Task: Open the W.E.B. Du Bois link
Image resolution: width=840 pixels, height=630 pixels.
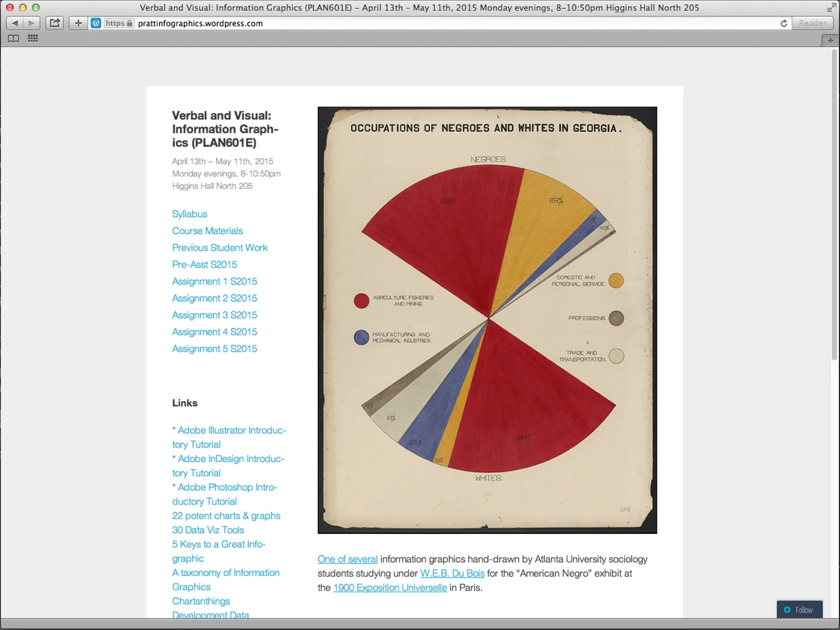Action: coord(452,574)
